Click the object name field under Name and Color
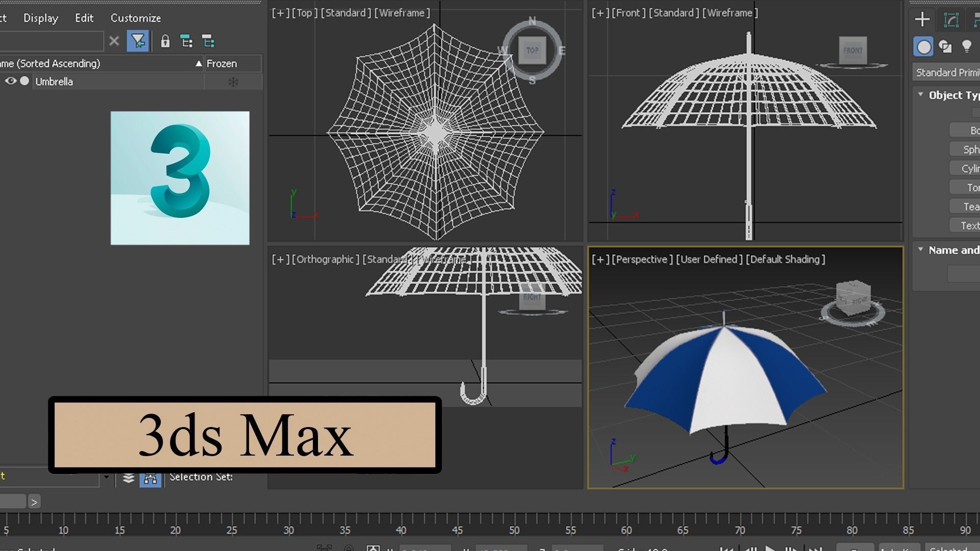Screen dimensions: 980x551 point(964,274)
